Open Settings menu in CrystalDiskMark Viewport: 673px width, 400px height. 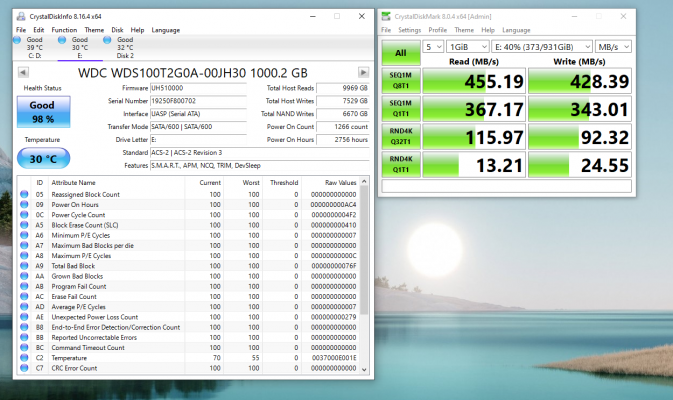(409, 30)
